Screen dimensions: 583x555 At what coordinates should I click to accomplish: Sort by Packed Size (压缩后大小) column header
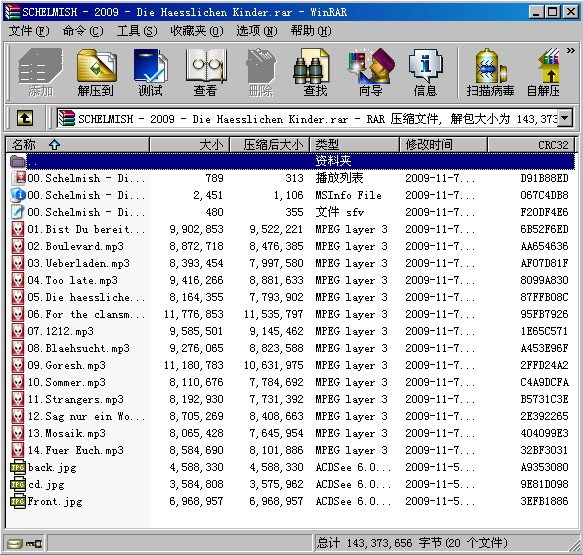(270, 145)
